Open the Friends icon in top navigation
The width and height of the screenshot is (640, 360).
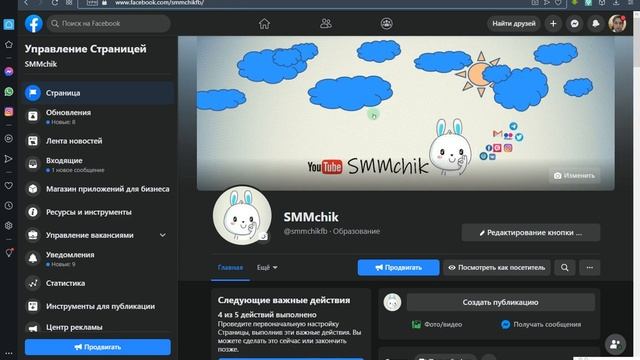tap(326, 24)
